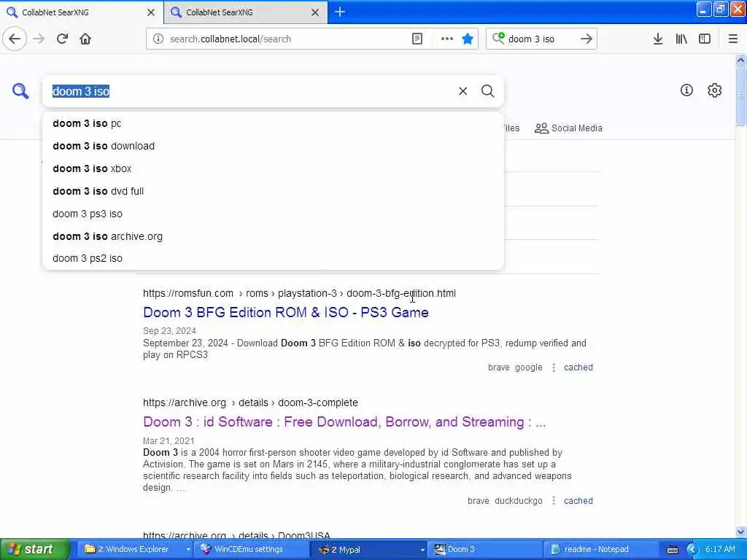This screenshot has height=560, width=747.
Task: Choose suggestion 'doom 3 iso pc'
Action: 273,123
